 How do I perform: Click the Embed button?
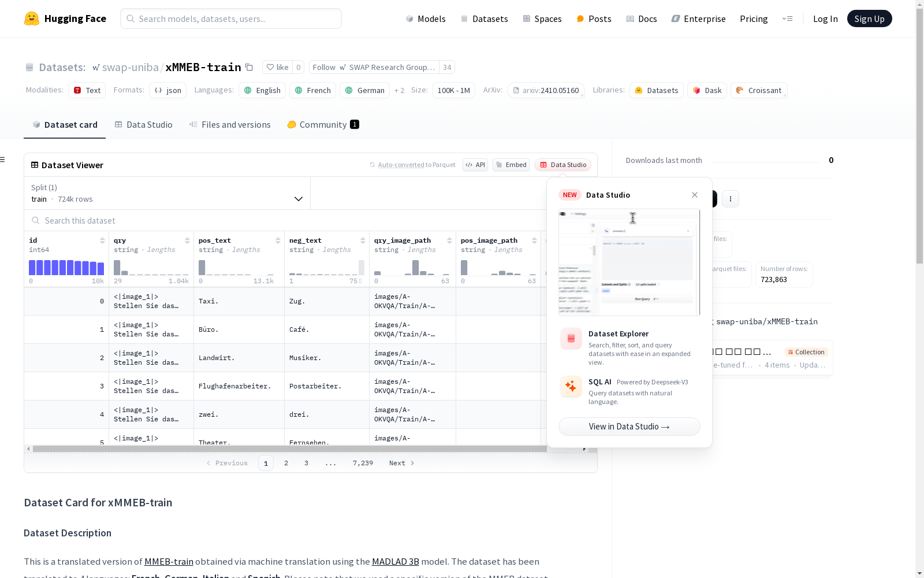(x=511, y=165)
